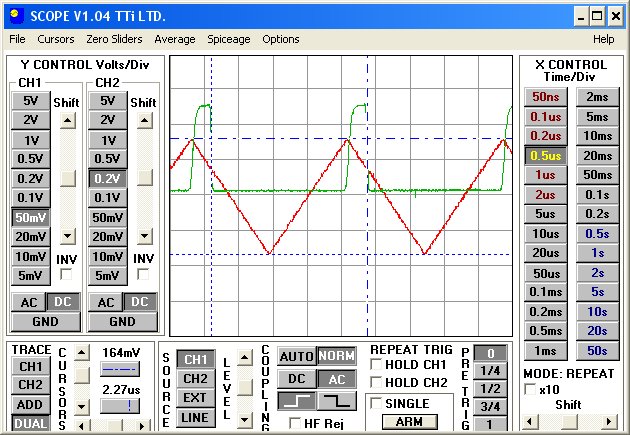The width and height of the screenshot is (630, 435).
Task: Enable HOLD CH2 checkbox
Action: pyautogui.click(x=376, y=382)
